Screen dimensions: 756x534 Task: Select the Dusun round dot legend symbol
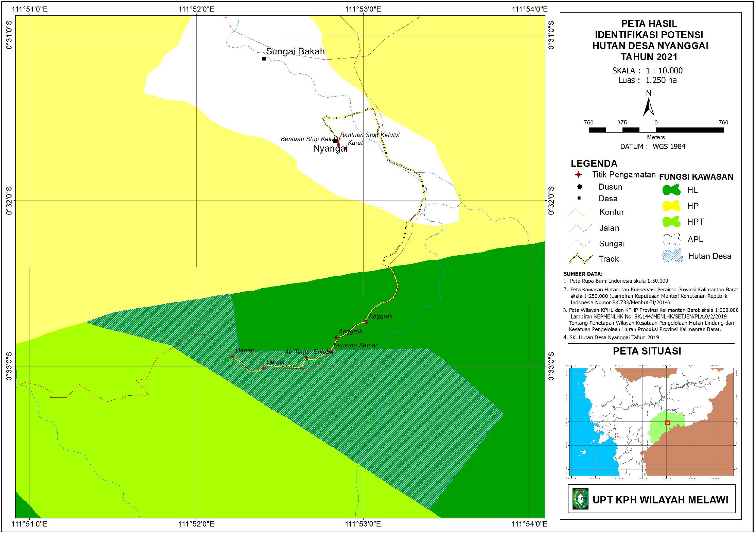580,187
